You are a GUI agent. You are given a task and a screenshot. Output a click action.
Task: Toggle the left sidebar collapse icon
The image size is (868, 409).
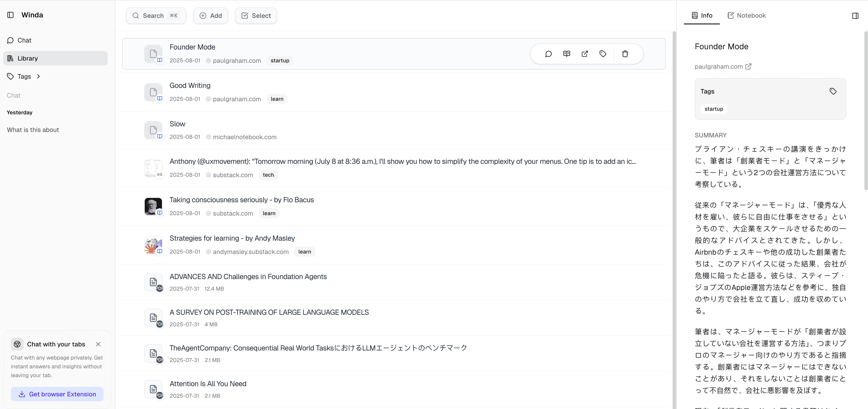(10, 15)
